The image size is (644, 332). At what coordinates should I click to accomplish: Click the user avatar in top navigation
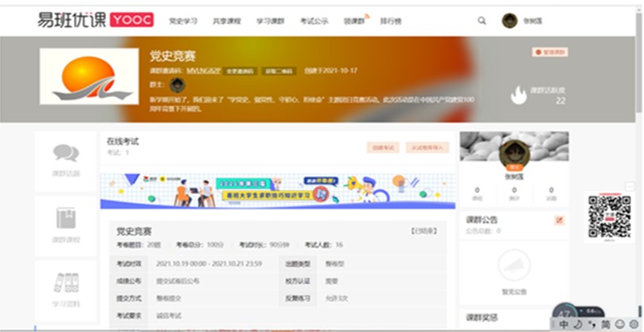(x=509, y=21)
